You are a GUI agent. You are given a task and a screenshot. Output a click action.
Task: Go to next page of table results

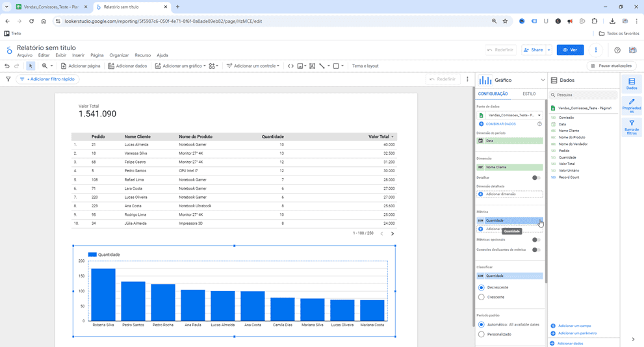click(393, 233)
